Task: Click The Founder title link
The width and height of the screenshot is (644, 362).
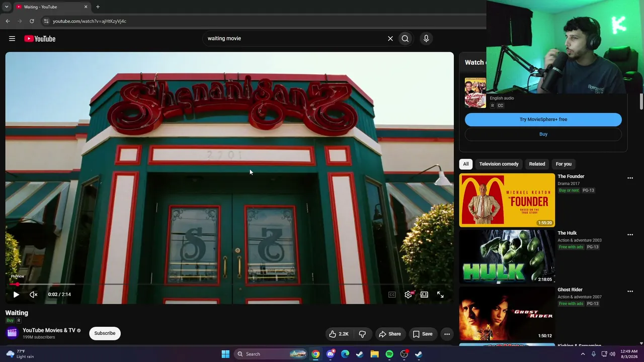Action: click(571, 176)
